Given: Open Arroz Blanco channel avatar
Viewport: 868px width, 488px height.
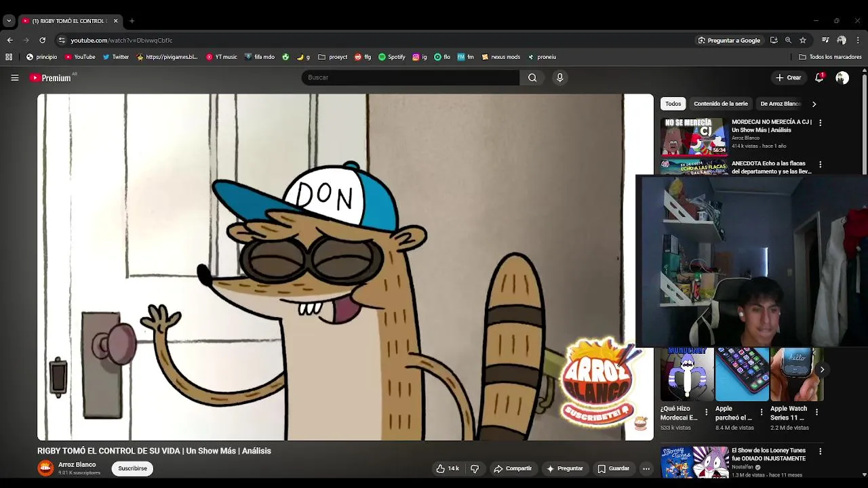Looking at the screenshot, I should [x=45, y=468].
